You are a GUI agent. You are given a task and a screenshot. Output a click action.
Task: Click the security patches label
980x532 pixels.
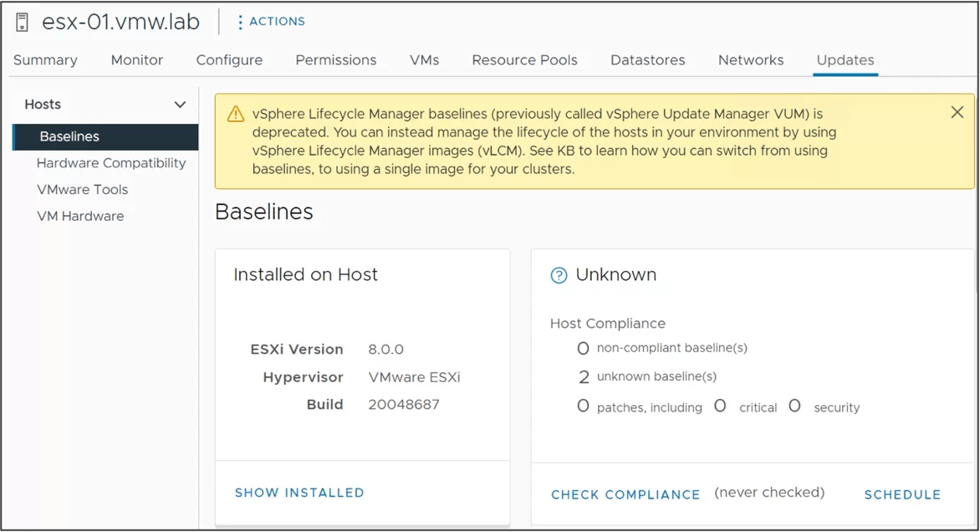click(x=836, y=407)
